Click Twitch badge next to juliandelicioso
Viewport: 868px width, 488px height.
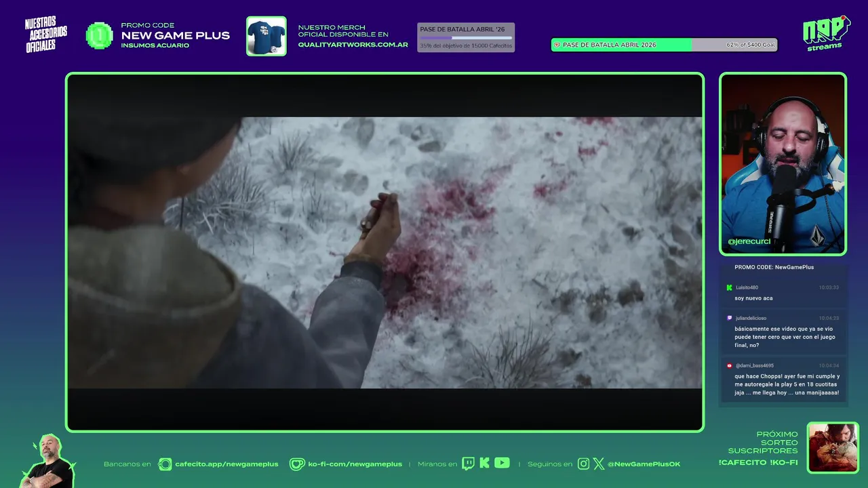tap(730, 318)
